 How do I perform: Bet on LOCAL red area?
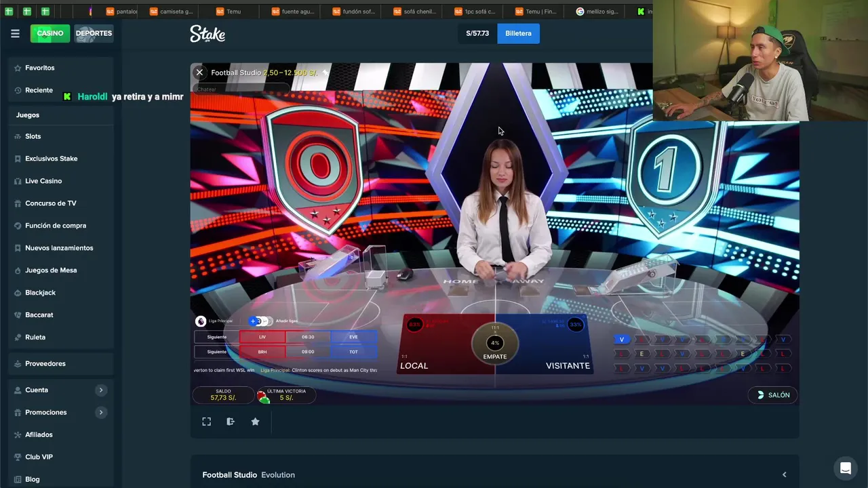point(437,346)
